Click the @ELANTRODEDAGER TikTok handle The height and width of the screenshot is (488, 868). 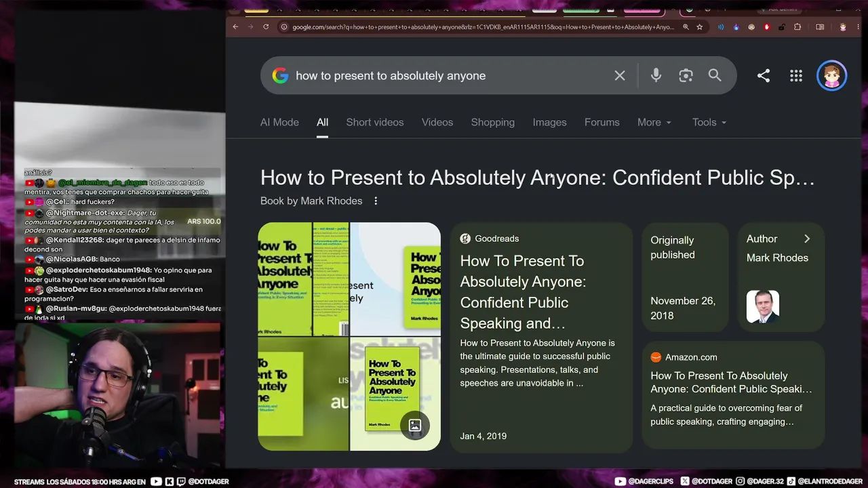tap(829, 482)
